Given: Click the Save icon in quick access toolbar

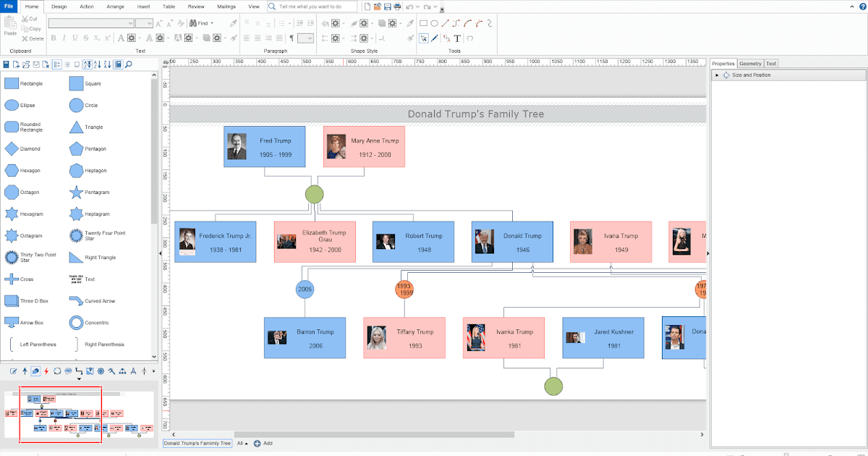Looking at the screenshot, I should click(x=388, y=7).
